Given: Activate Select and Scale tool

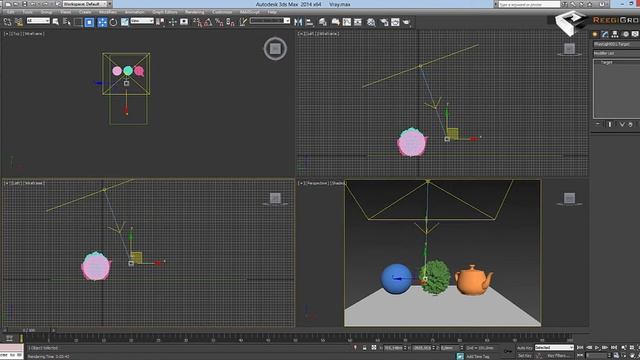Looking at the screenshot, I should [124, 22].
